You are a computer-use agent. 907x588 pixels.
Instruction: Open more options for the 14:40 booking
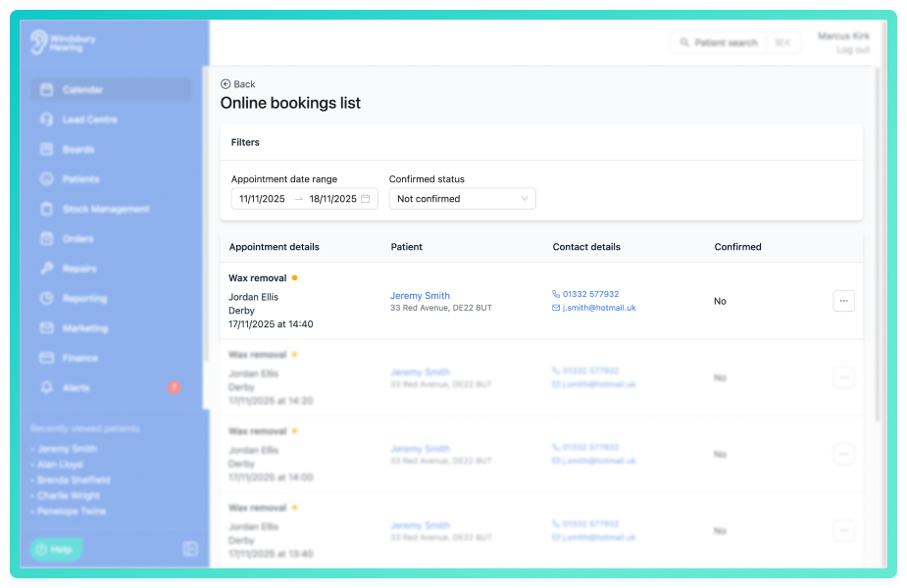pos(843,301)
